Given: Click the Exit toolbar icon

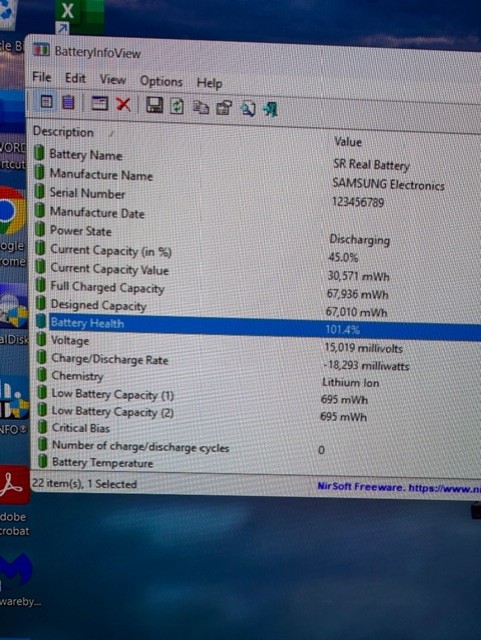Looking at the screenshot, I should point(270,109).
